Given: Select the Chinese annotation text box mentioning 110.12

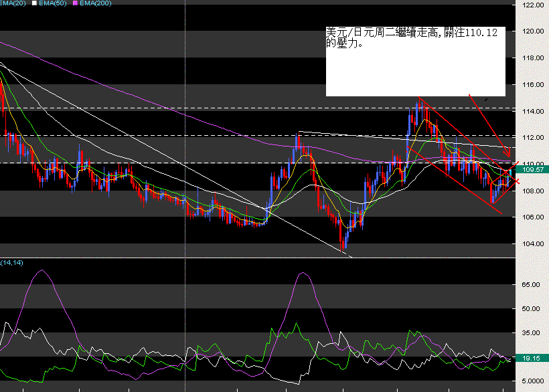Looking at the screenshot, I should (416, 61).
